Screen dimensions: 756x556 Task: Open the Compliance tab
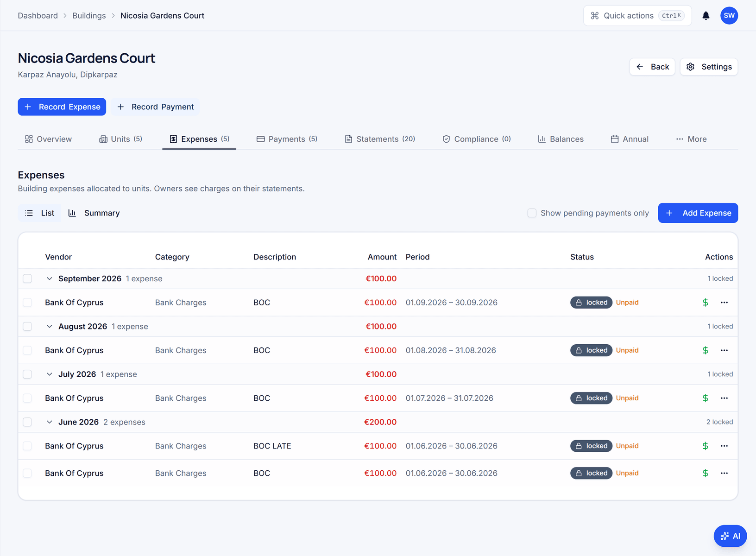477,139
